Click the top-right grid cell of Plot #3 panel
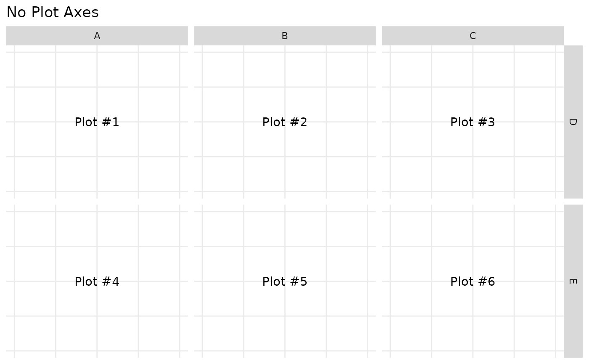589x364 pixels. tap(535, 70)
